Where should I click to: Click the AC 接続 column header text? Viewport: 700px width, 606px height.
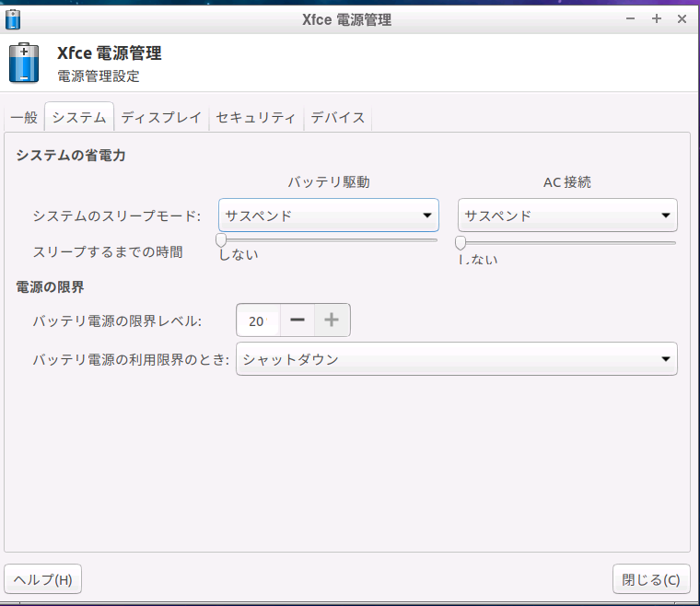point(567,182)
